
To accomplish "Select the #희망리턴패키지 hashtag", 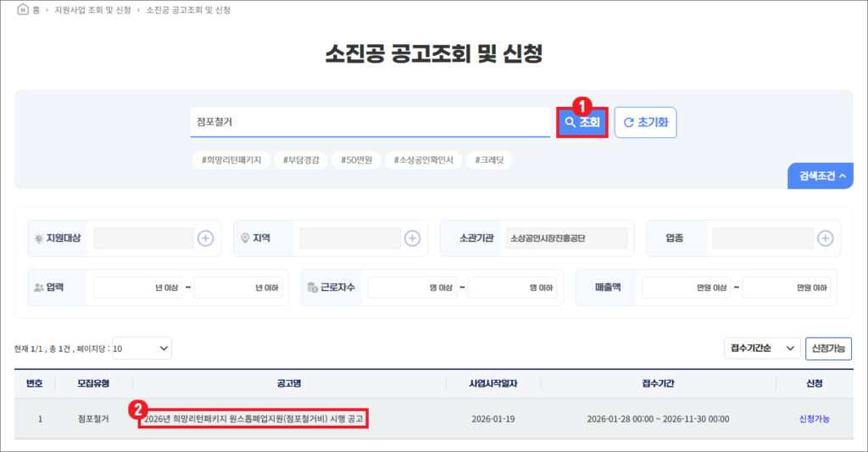I will 231,160.
